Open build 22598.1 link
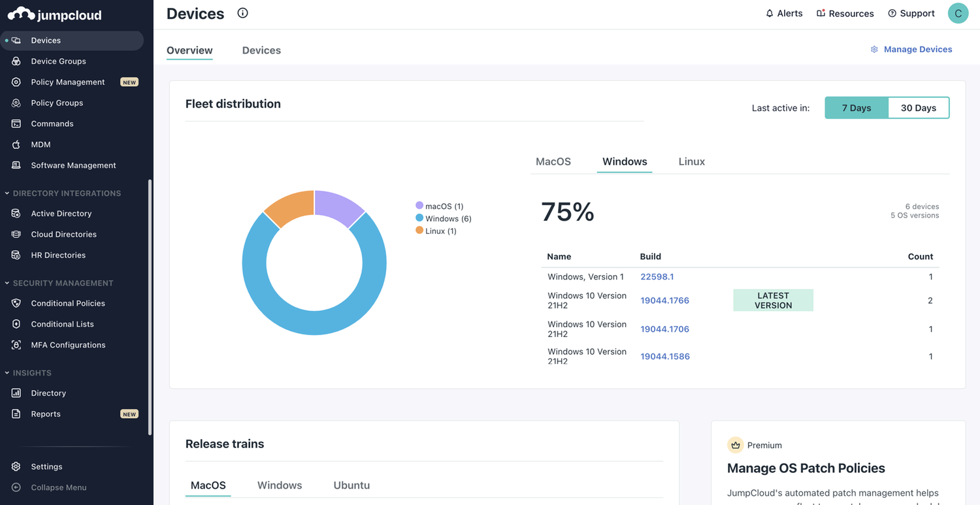The height and width of the screenshot is (505, 980). tap(657, 277)
